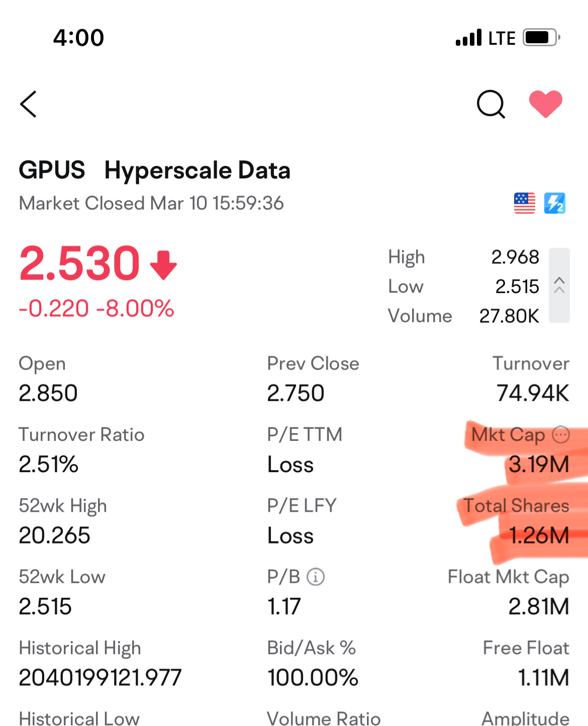Tap the Historical High value

click(100, 677)
